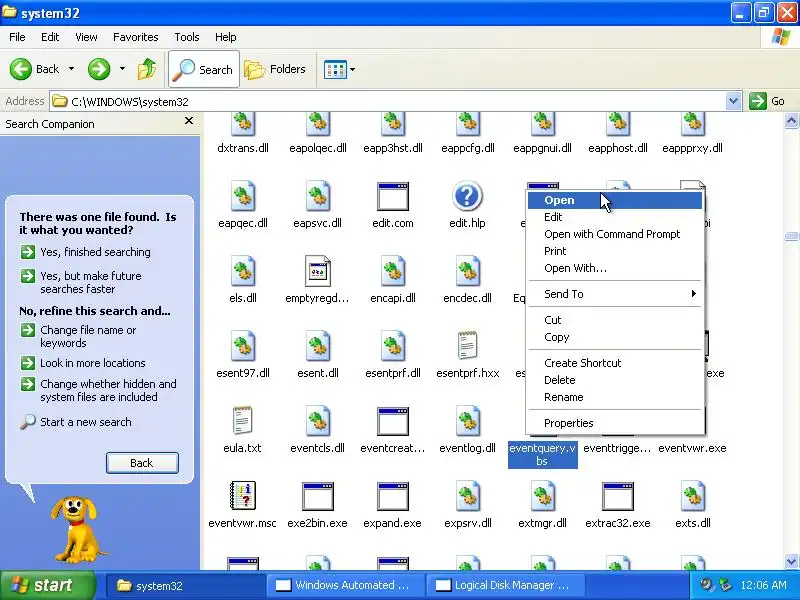Toggle the Search companion button
Screen dimensions: 800x600
tap(204, 69)
